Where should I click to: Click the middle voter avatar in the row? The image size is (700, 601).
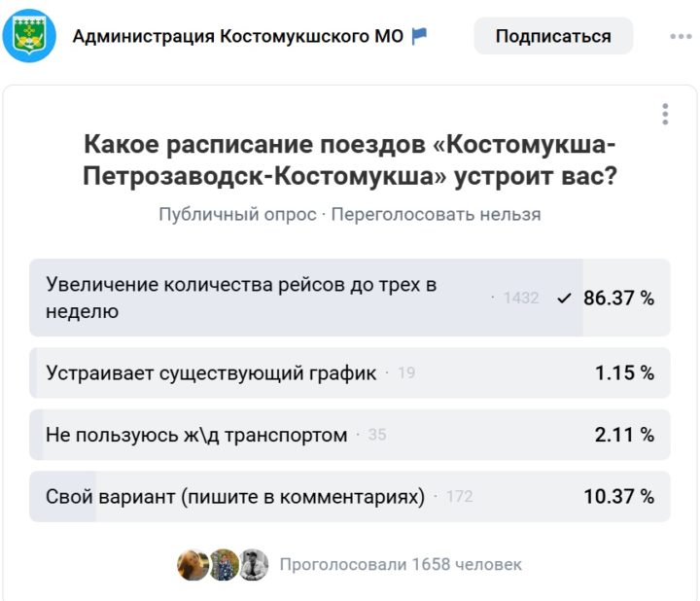point(224,564)
